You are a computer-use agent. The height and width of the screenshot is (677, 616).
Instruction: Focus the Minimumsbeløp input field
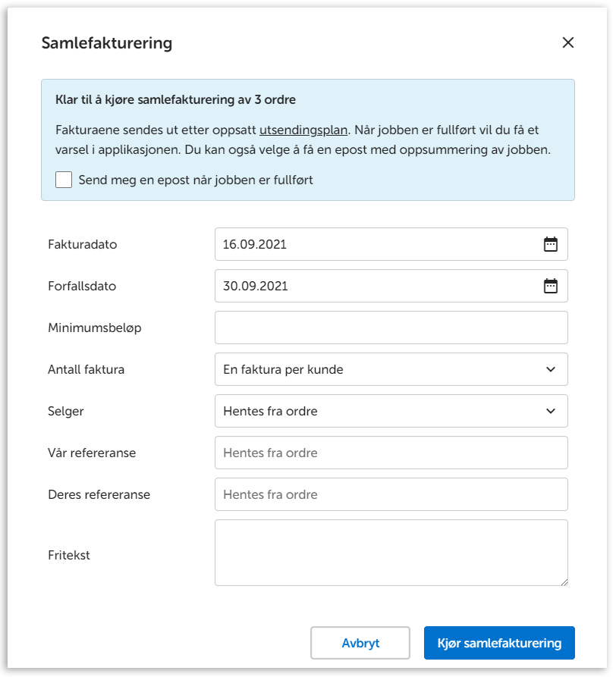click(391, 328)
